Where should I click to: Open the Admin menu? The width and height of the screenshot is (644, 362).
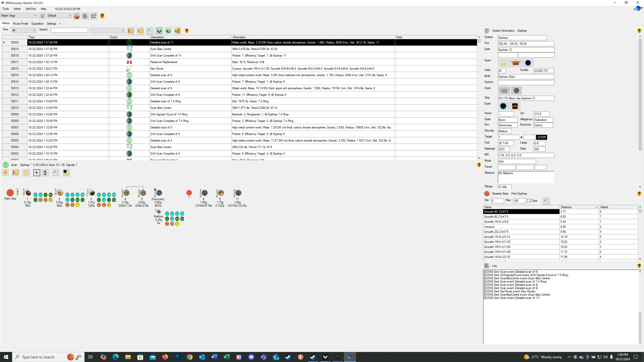pyautogui.click(x=17, y=9)
